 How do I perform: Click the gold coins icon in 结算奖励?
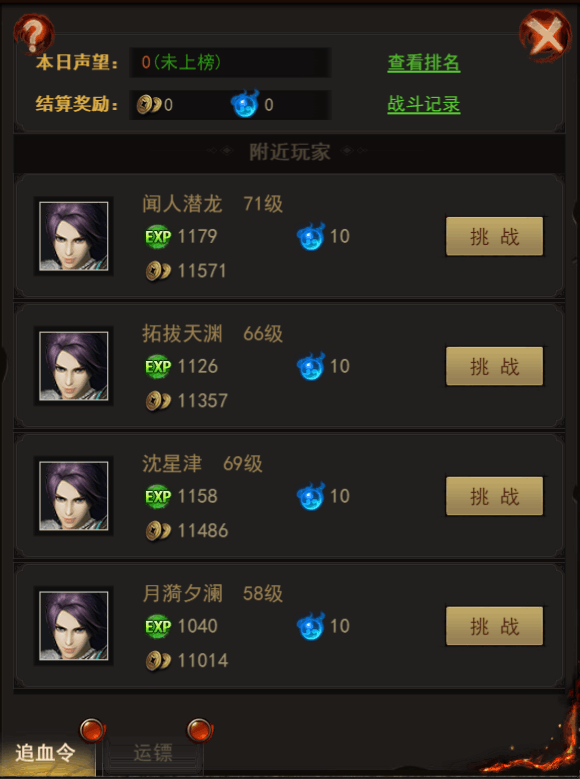[x=149, y=104]
